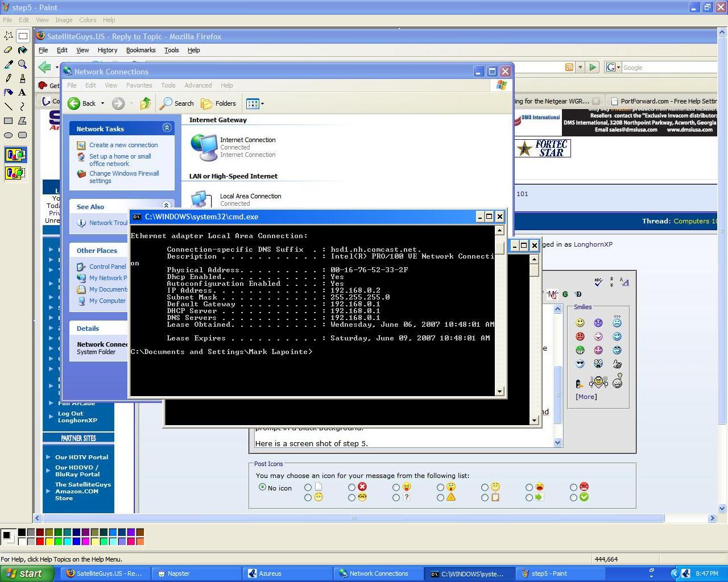Click 'Change Windows Firewall settings' link
This screenshot has height=582, width=728.
(x=124, y=177)
